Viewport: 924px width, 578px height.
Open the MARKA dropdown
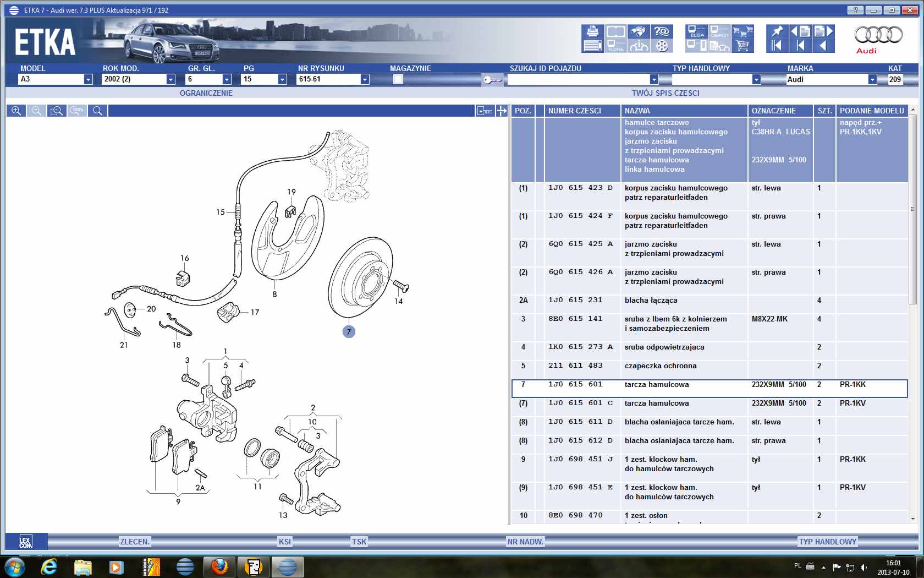(872, 79)
